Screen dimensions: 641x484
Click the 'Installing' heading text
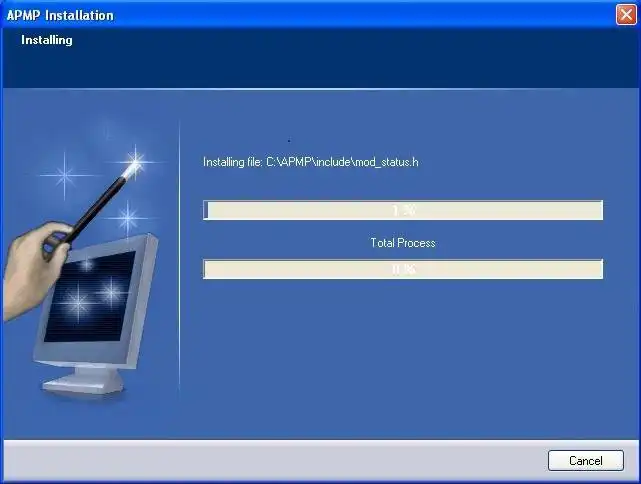(47, 40)
